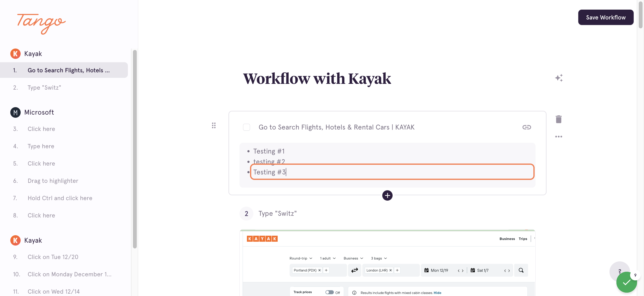644x296 pixels.
Task: Delete step with trash icon
Action: [559, 119]
